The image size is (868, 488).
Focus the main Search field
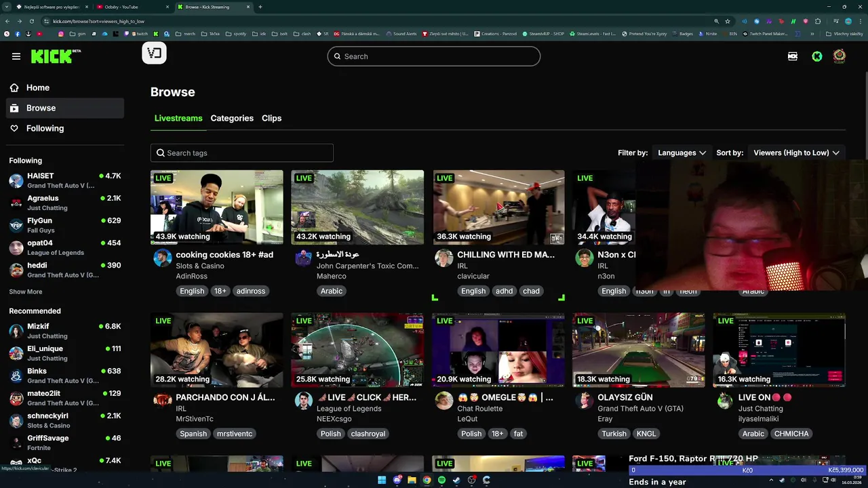click(434, 56)
